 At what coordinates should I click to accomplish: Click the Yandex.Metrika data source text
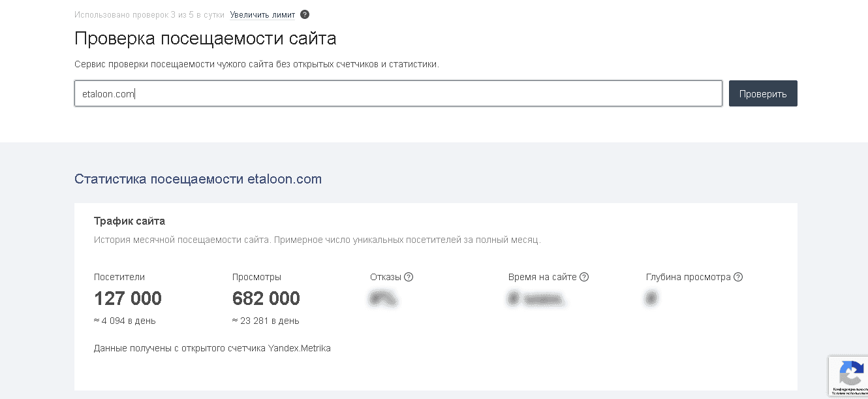tap(213, 347)
